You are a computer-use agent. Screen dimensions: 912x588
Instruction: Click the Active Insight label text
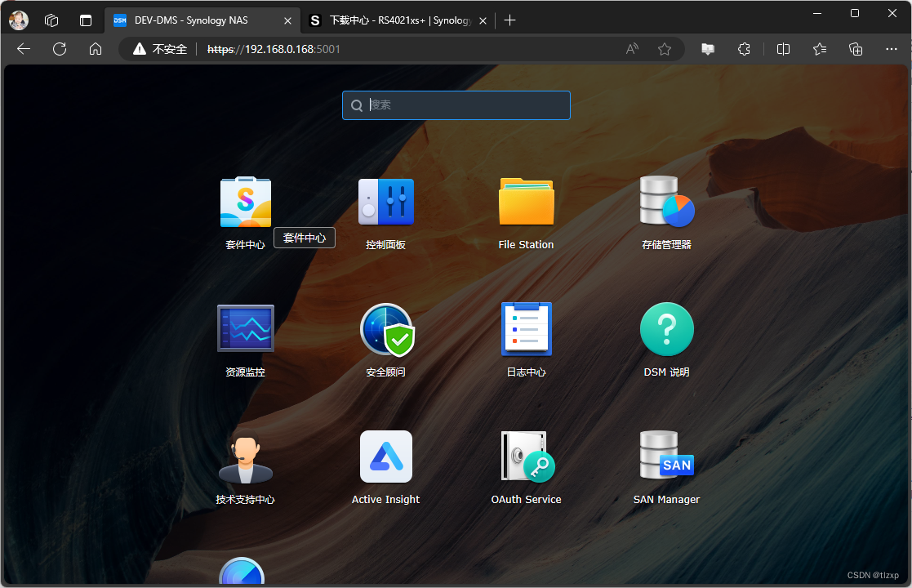point(385,500)
